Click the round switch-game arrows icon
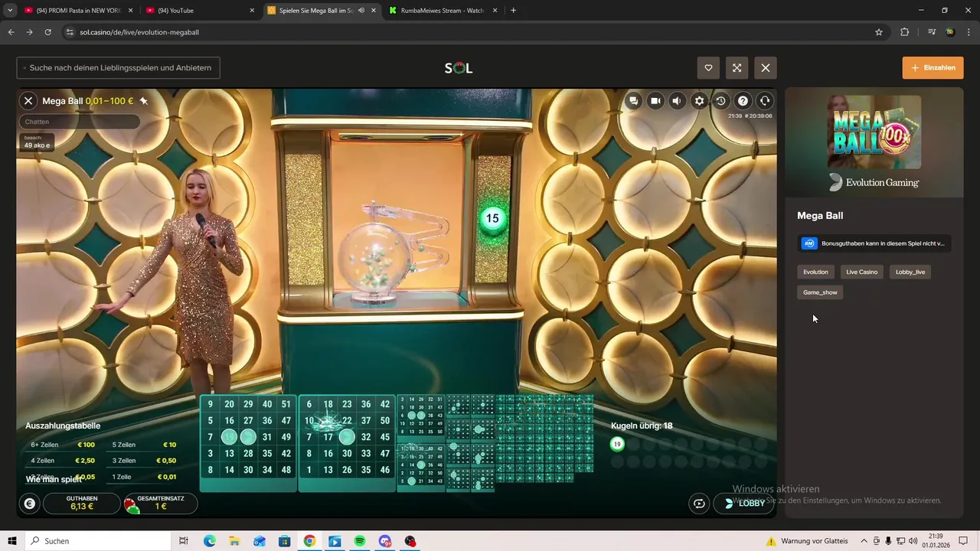Viewport: 980px width, 551px height. click(x=699, y=504)
